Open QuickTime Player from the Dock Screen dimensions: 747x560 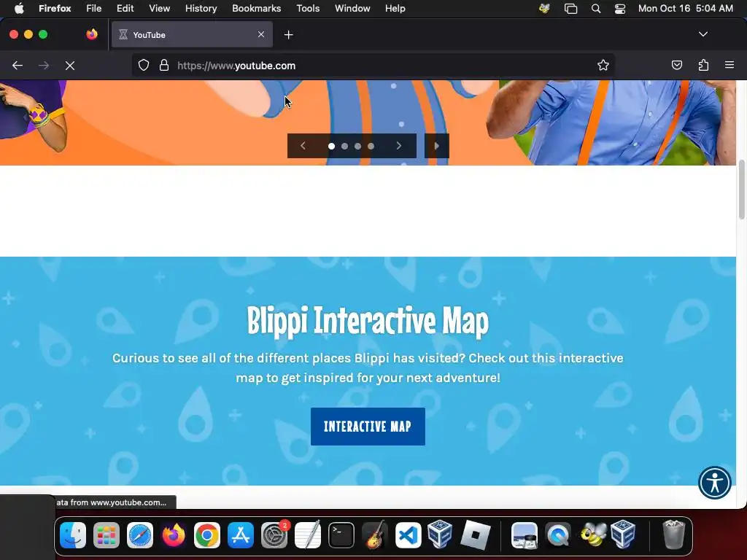558,535
